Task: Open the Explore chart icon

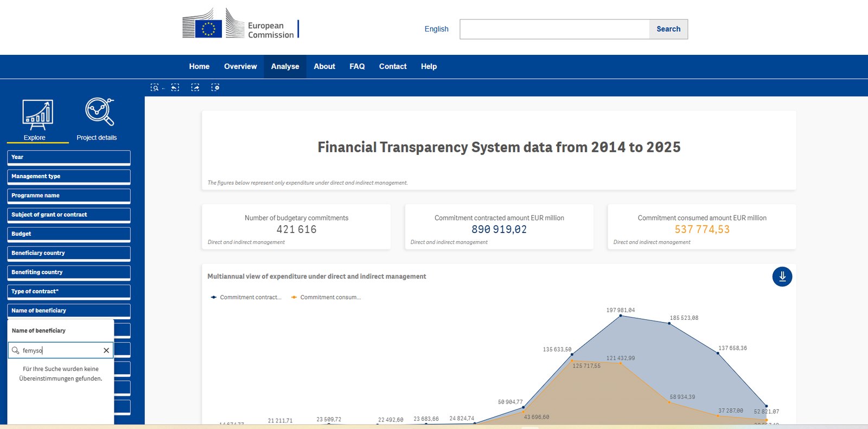Action: coord(37,115)
